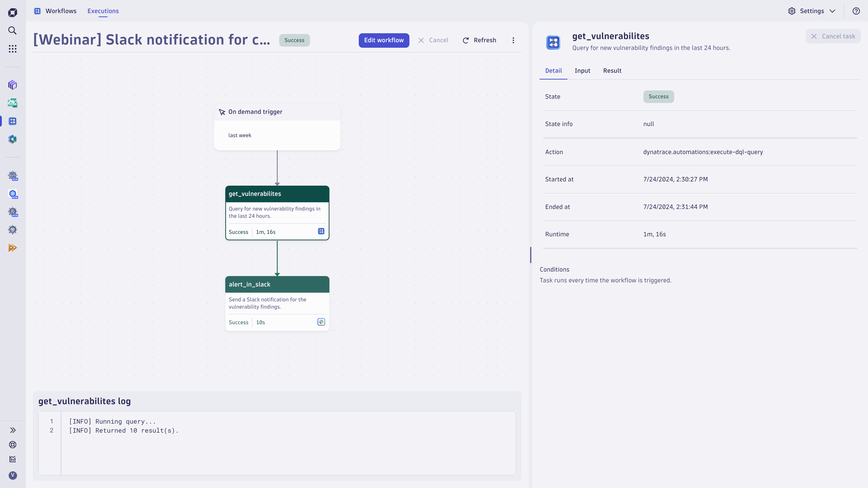
Task: Switch to the Executions tab
Action: [103, 11]
